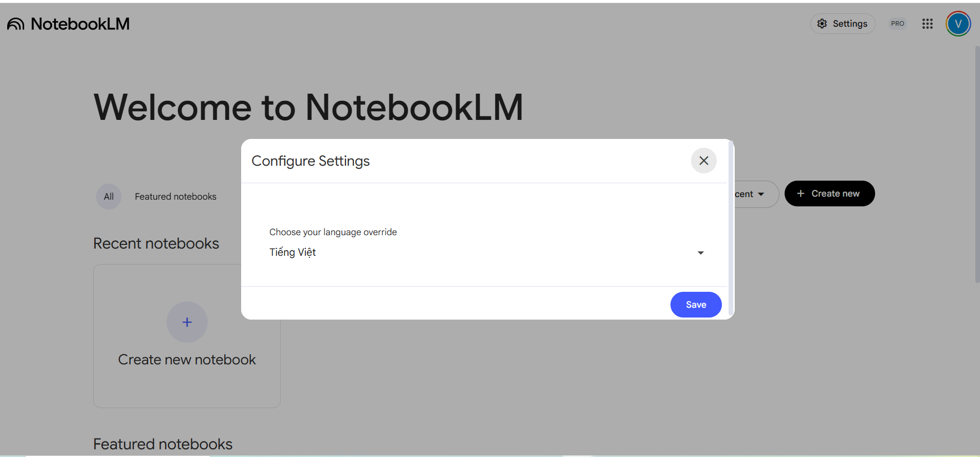Open the account avatar labeled V
Image resolution: width=980 pixels, height=457 pixels.
coord(958,24)
